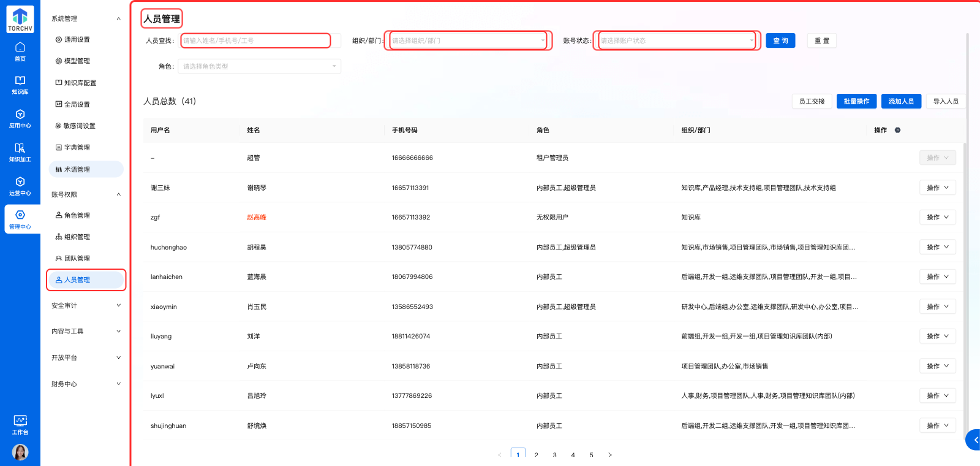
Task: Open 模型管理 menu item
Action: pos(86,61)
